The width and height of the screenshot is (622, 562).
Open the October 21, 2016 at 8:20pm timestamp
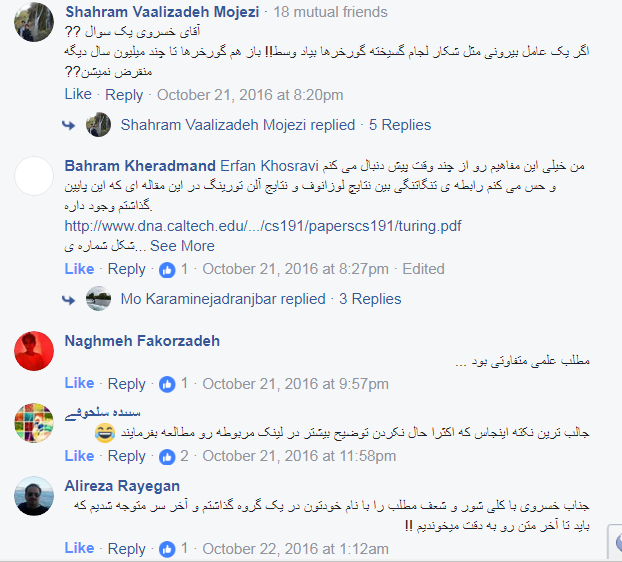(x=250, y=95)
